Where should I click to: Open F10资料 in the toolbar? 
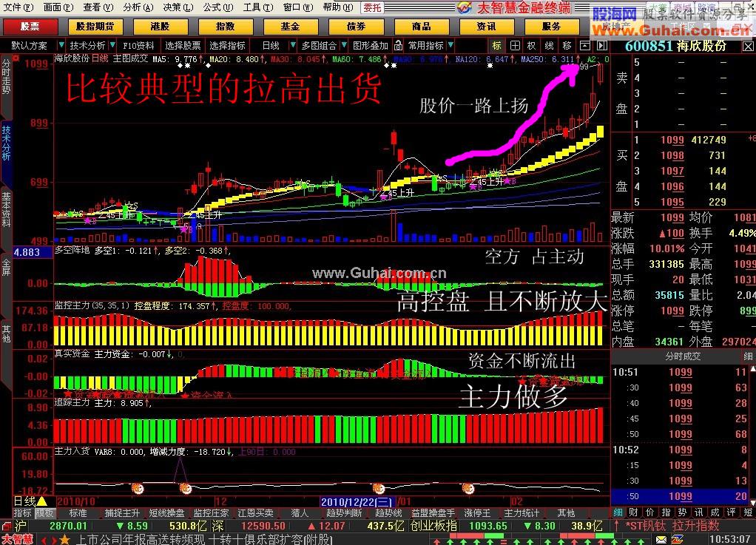(138, 46)
